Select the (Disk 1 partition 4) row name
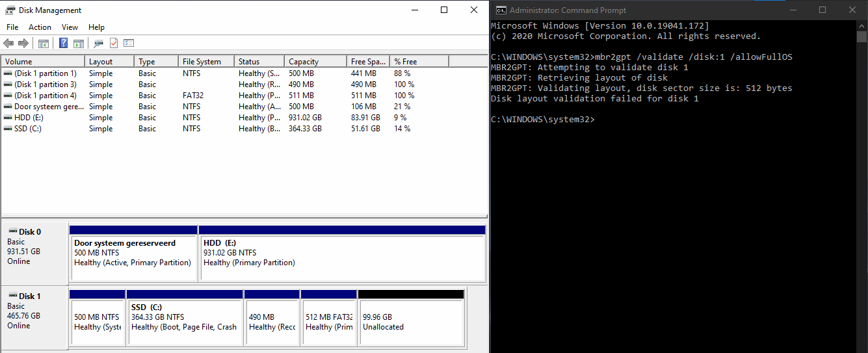Viewport: 868px width, 353px height. click(46, 96)
